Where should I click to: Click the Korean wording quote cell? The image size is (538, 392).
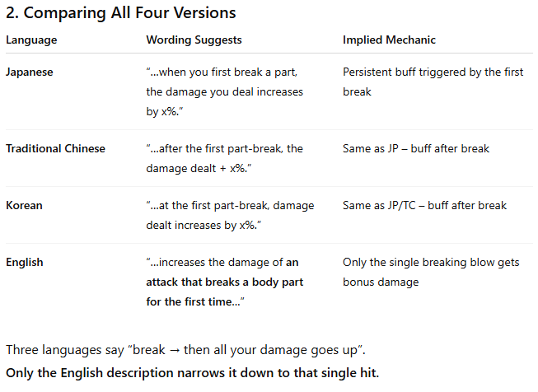tap(230, 216)
